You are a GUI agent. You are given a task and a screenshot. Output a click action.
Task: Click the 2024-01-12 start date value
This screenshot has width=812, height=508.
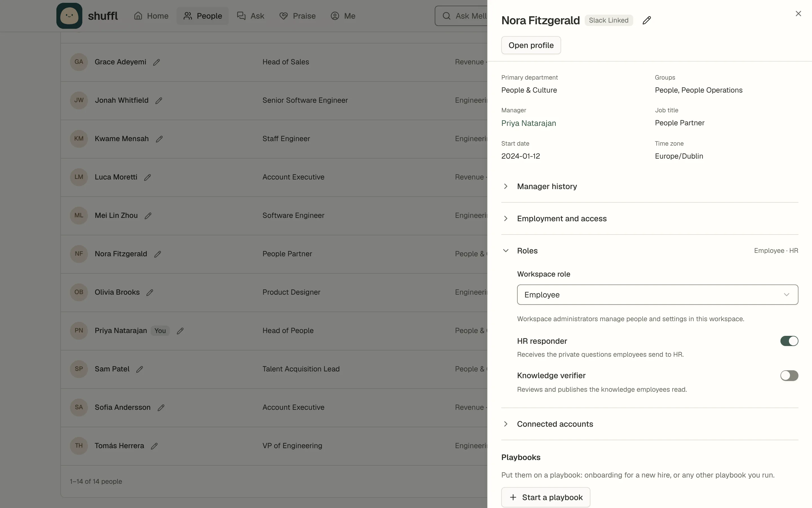pos(520,156)
